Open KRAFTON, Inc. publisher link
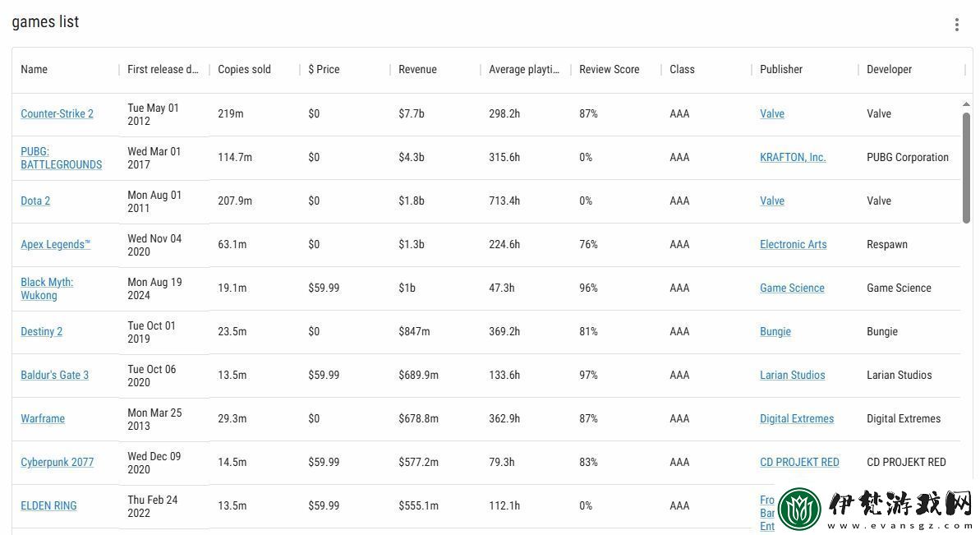Viewport: 980px width, 535px height. (x=793, y=158)
